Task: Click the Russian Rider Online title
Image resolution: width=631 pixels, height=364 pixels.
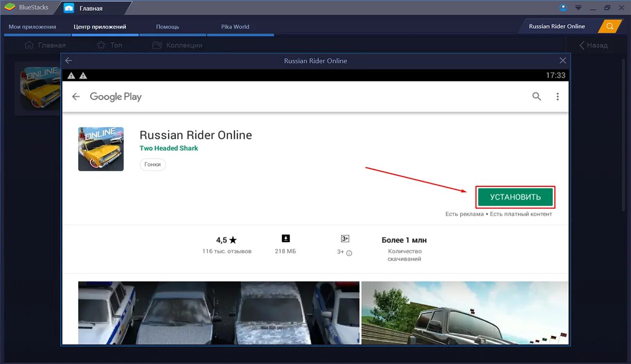Action: click(x=196, y=135)
